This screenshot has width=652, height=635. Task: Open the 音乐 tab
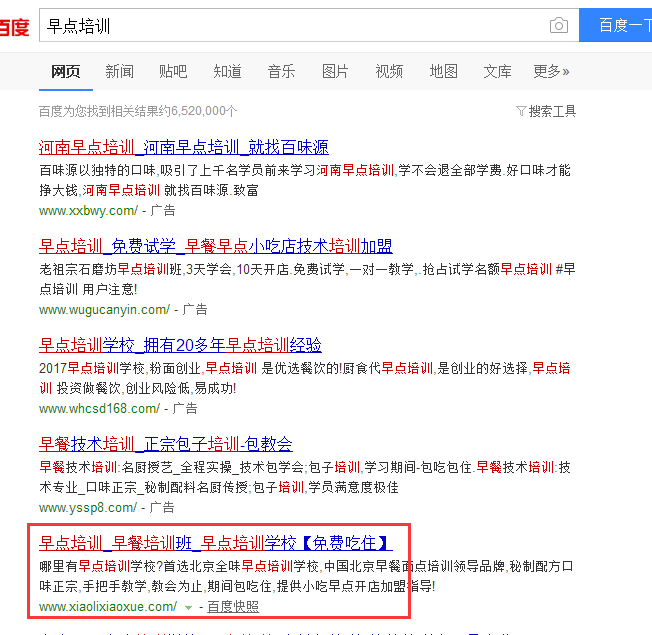[x=282, y=72]
